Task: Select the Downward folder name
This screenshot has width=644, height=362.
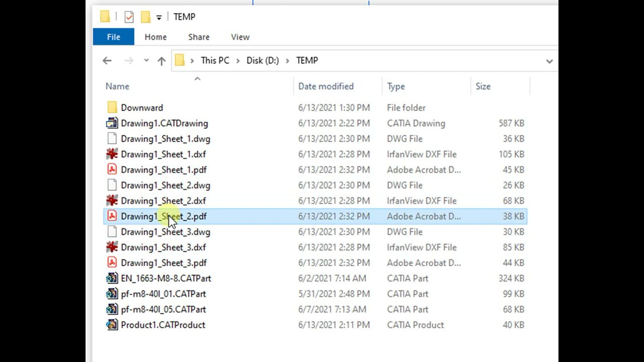Action: (x=142, y=108)
